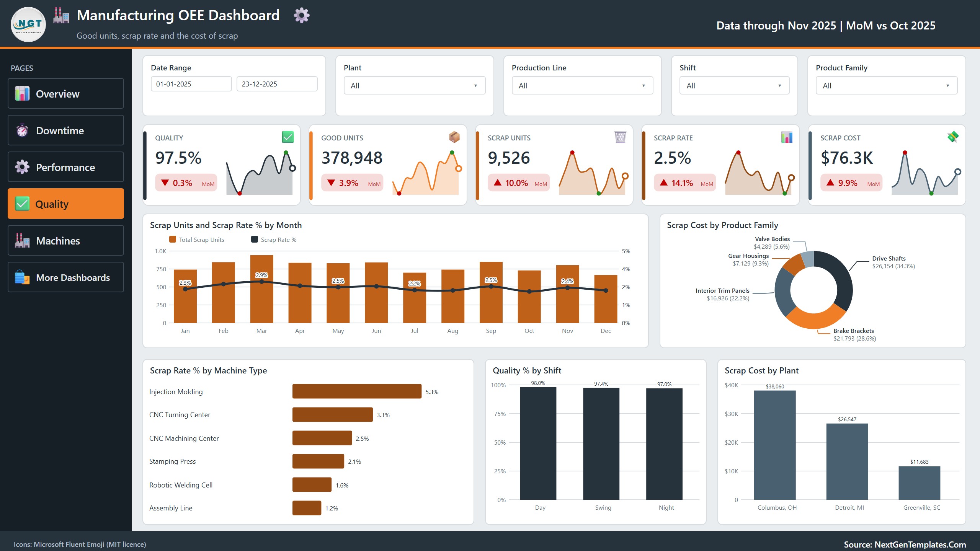The height and width of the screenshot is (551, 980).
Task: Click the shopping bags icon in More Dashboards
Action: tap(22, 277)
